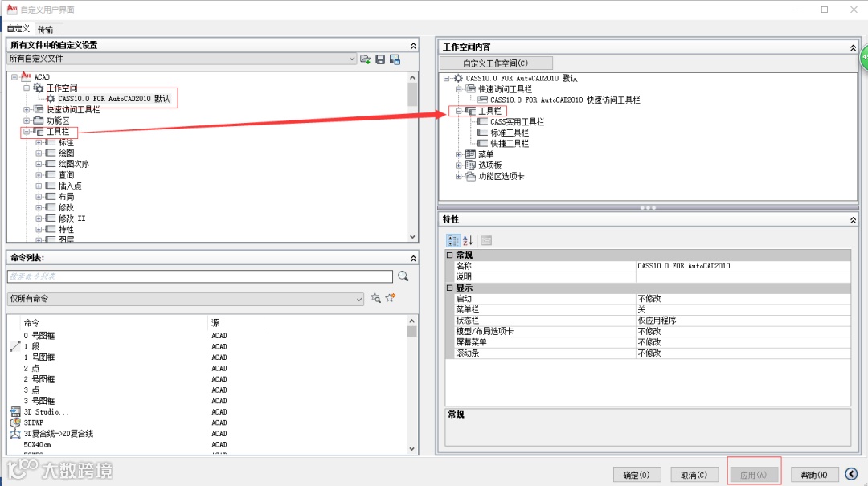Select the 绘图 toolbar item
868x486 pixels.
click(x=66, y=153)
